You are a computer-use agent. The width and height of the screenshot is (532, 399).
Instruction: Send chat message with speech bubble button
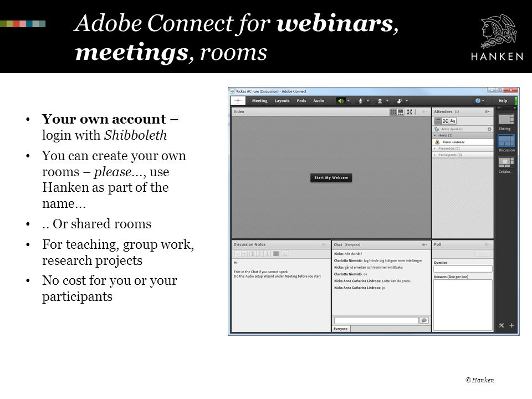(424, 320)
